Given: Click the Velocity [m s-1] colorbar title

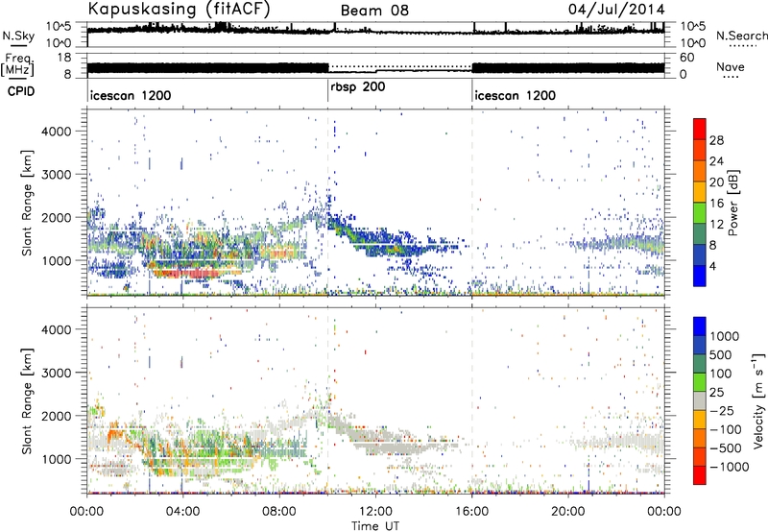Looking at the screenshot, I should click(758, 400).
